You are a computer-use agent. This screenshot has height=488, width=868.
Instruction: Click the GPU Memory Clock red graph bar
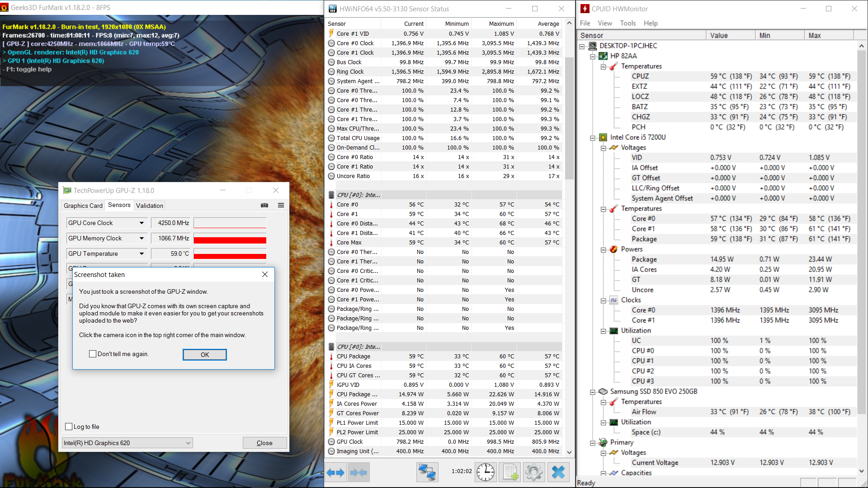pyautogui.click(x=230, y=239)
